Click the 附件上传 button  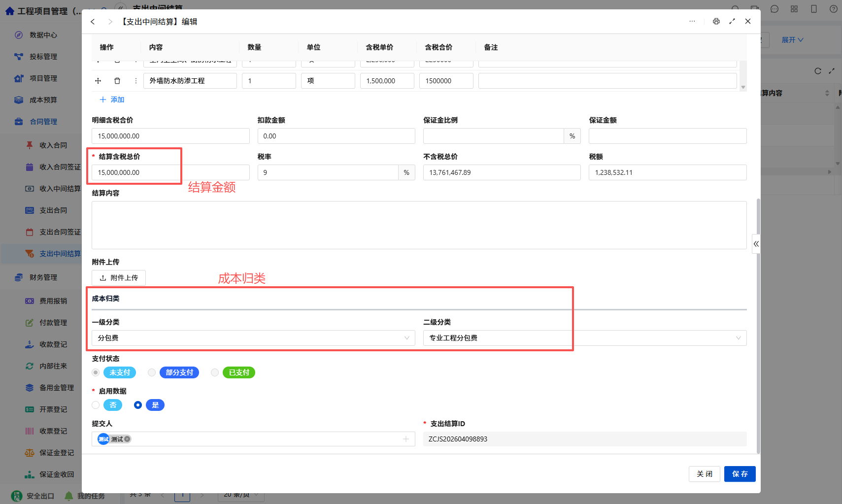pos(119,278)
